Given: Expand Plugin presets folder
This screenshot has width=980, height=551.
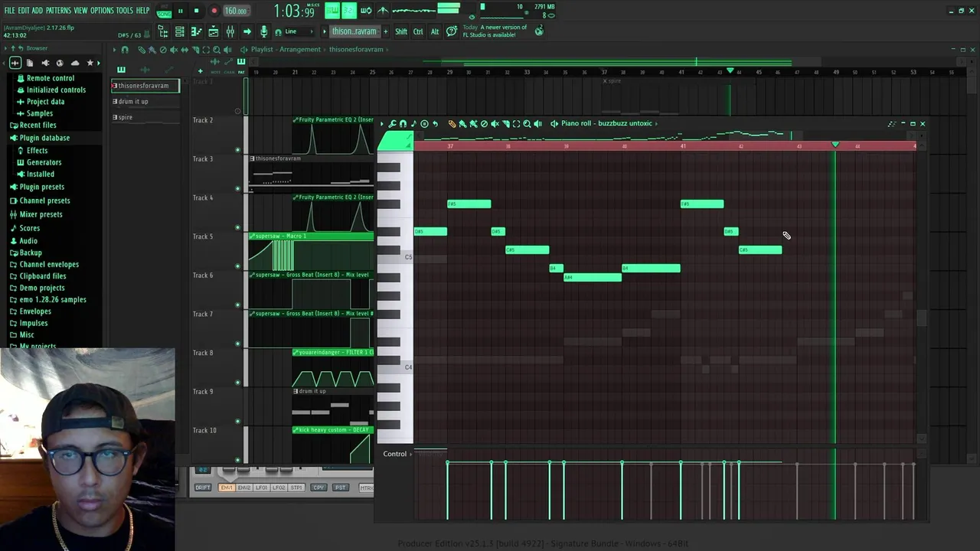Looking at the screenshot, I should pos(41,187).
